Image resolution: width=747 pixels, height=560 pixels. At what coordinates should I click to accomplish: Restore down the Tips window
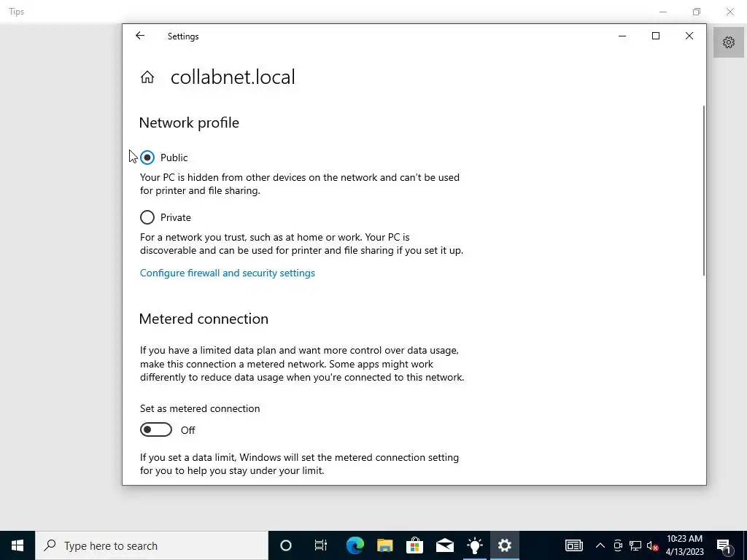[x=697, y=12]
